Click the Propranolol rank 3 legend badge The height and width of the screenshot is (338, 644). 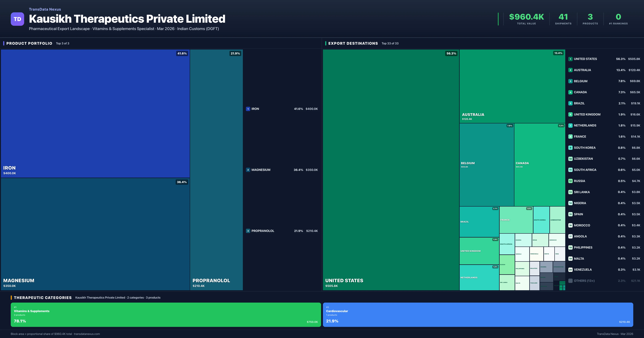(248, 231)
